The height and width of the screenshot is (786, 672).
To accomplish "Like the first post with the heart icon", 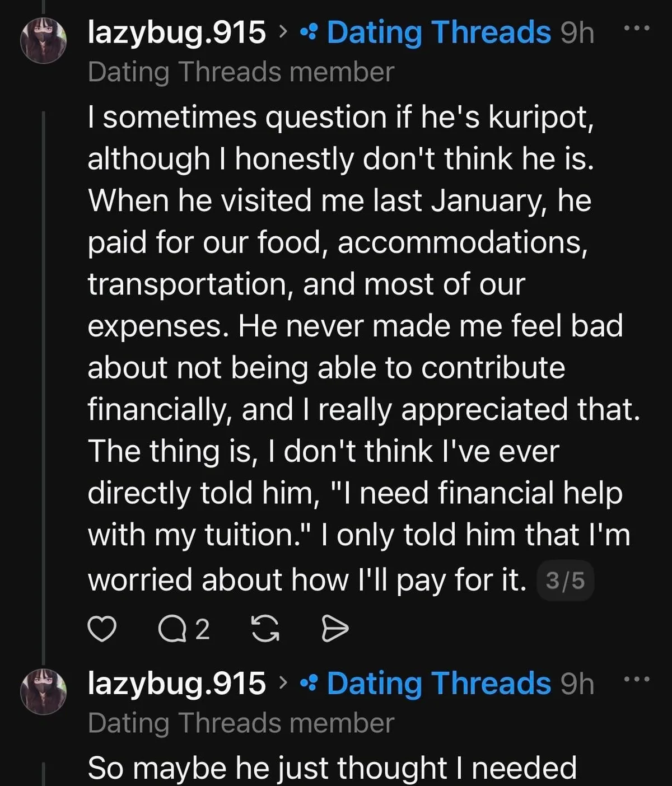I will [x=102, y=629].
